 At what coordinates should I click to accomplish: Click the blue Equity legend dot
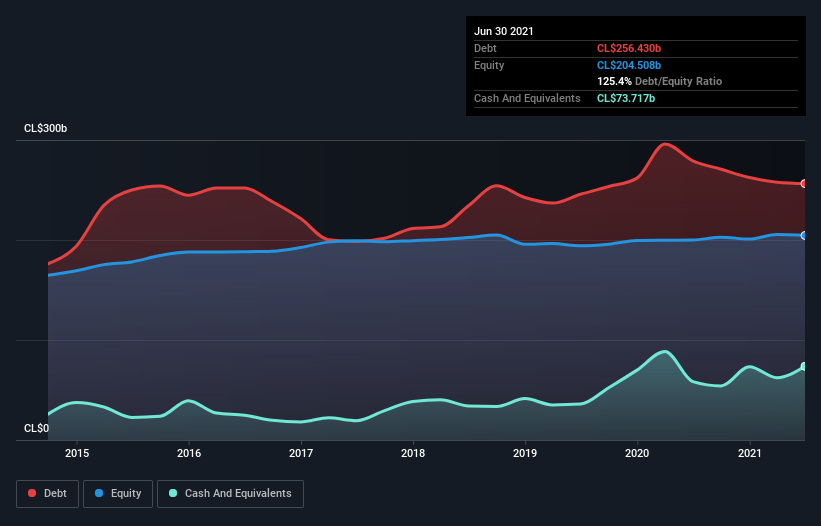[99, 493]
